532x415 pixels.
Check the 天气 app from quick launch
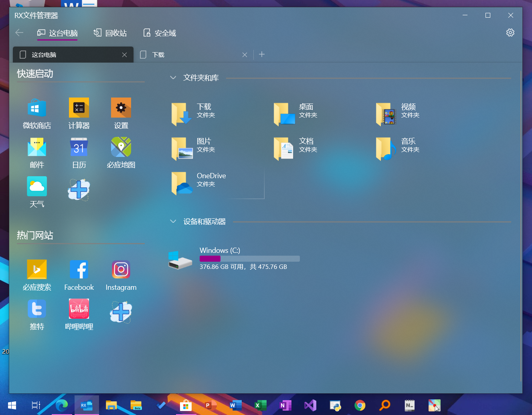[36, 186]
